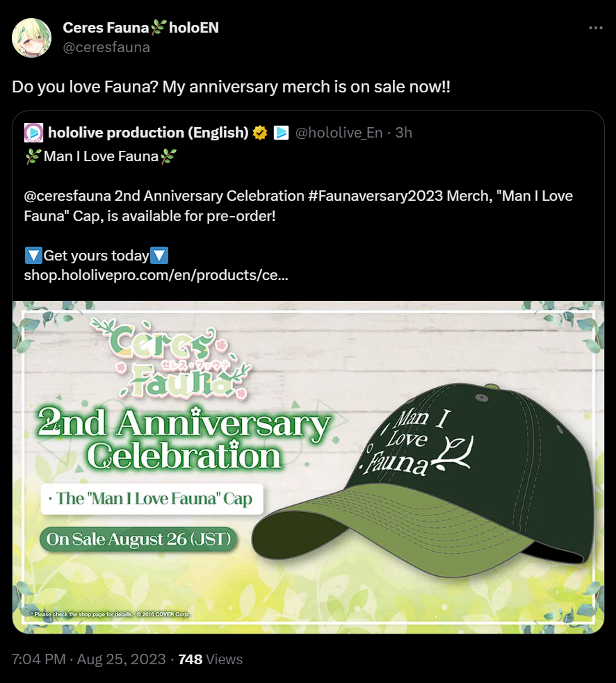Click the hololive production account avatar

click(33, 133)
